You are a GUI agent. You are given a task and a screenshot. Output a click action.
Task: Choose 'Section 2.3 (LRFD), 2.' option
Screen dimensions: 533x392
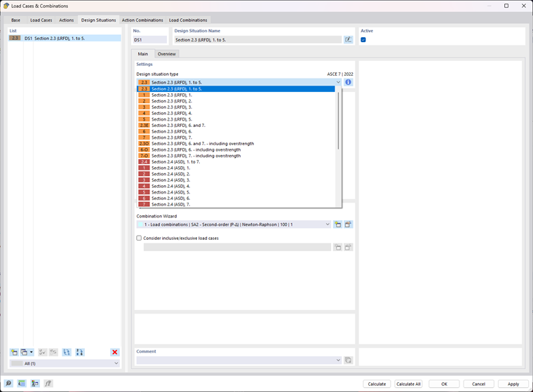[x=236, y=101]
